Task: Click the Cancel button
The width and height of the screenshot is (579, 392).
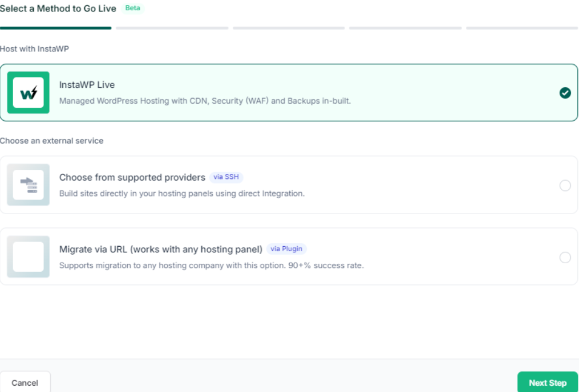Action: pyautogui.click(x=25, y=383)
